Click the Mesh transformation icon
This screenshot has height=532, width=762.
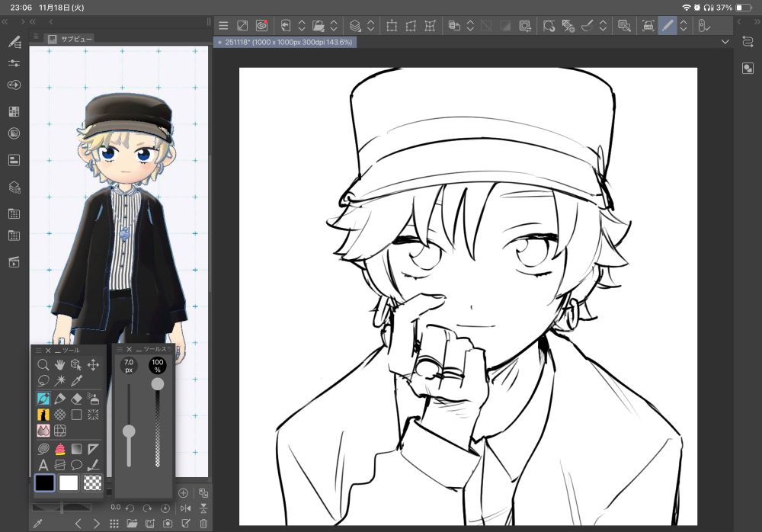[x=430, y=25]
